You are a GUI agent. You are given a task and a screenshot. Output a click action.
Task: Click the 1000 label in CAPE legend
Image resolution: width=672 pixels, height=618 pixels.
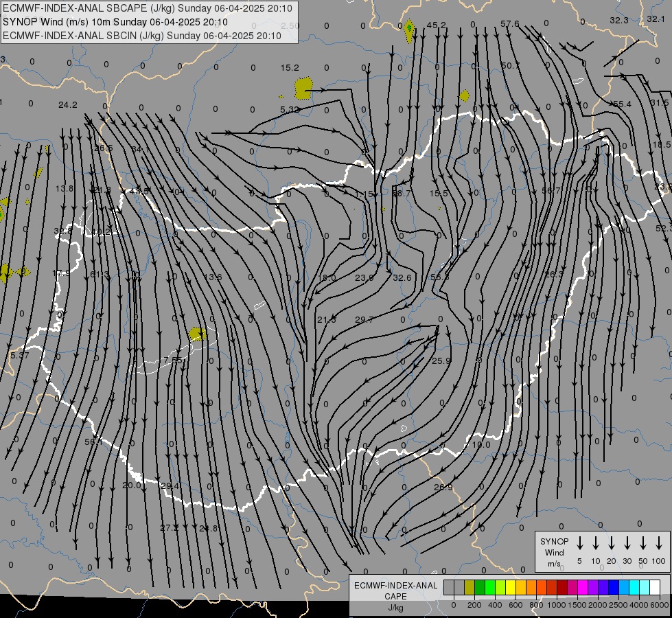coord(556,605)
